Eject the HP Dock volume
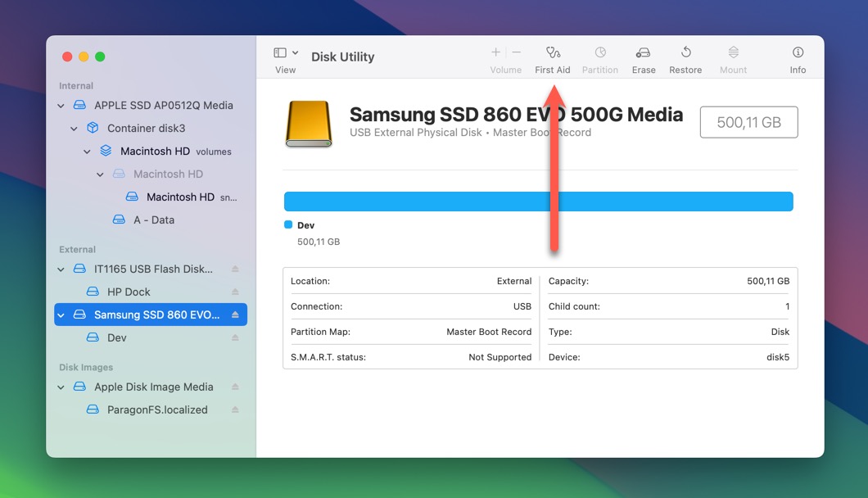This screenshot has height=498, width=868. pyautogui.click(x=235, y=292)
